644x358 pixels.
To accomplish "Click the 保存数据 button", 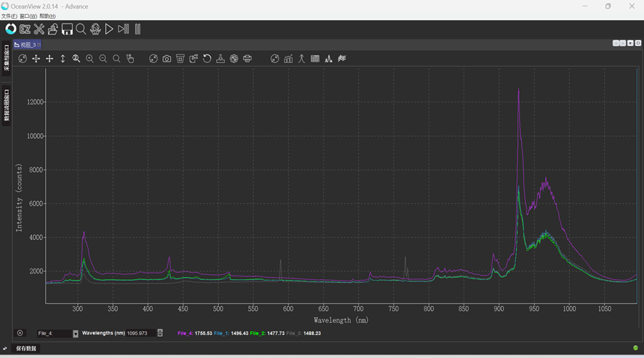I will [x=26, y=349].
